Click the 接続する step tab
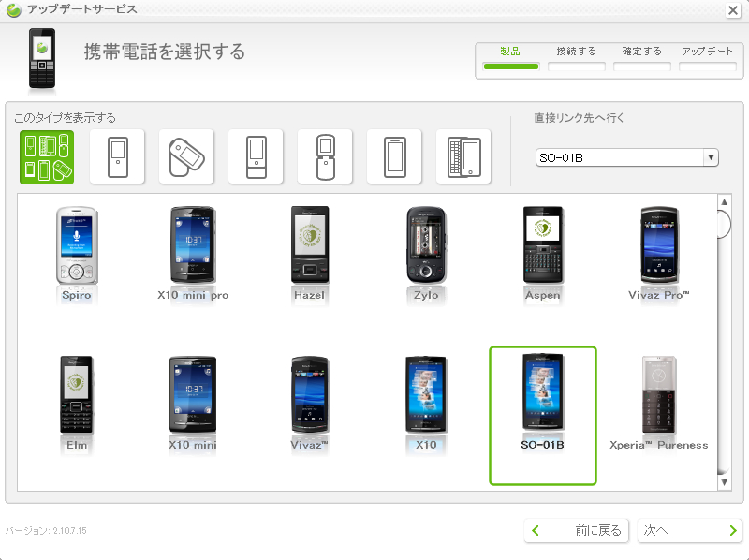Image resolution: width=749 pixels, height=560 pixels. coord(576,57)
